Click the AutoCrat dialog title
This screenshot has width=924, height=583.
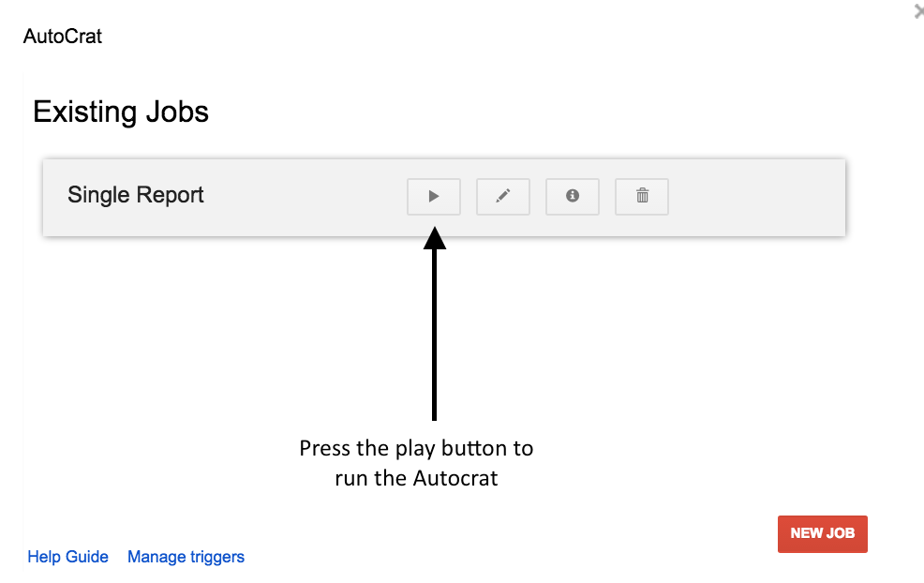click(63, 36)
